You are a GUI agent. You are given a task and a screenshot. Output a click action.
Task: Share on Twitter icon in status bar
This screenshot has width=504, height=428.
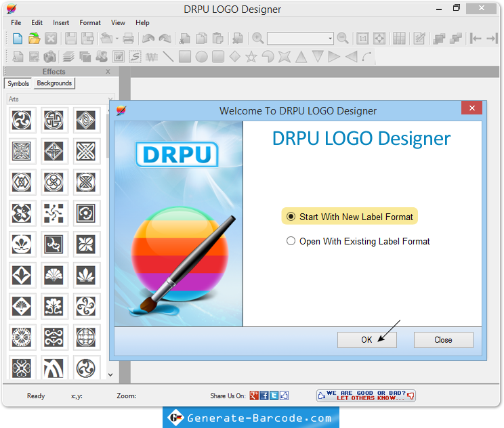pos(274,395)
